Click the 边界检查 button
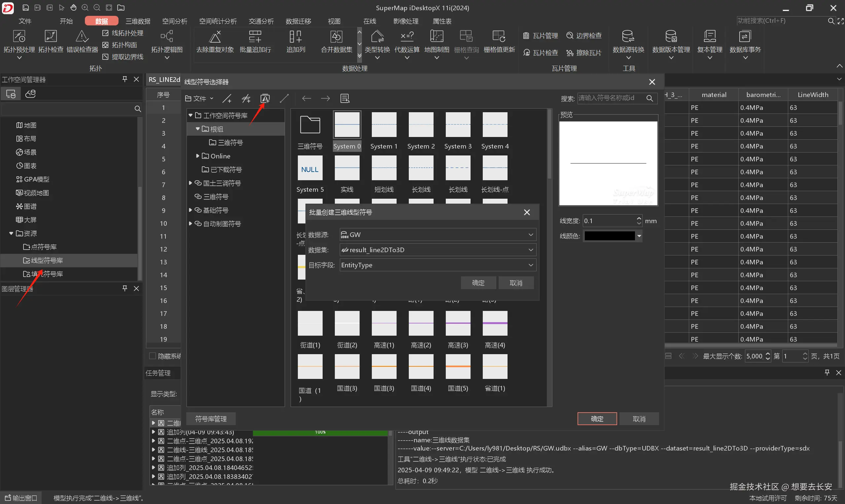The width and height of the screenshot is (845, 504). click(584, 36)
